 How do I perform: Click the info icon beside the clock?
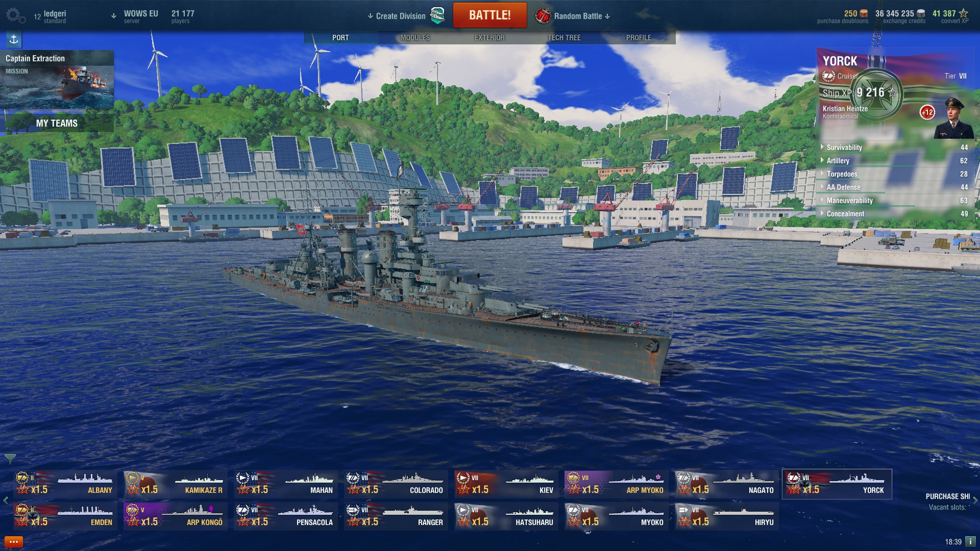click(x=970, y=541)
